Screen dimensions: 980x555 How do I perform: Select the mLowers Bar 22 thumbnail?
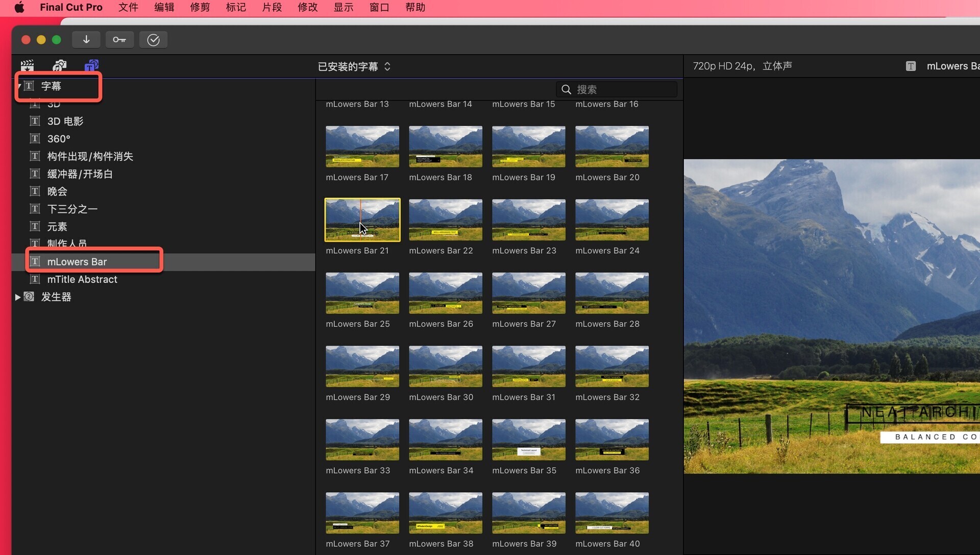(446, 220)
